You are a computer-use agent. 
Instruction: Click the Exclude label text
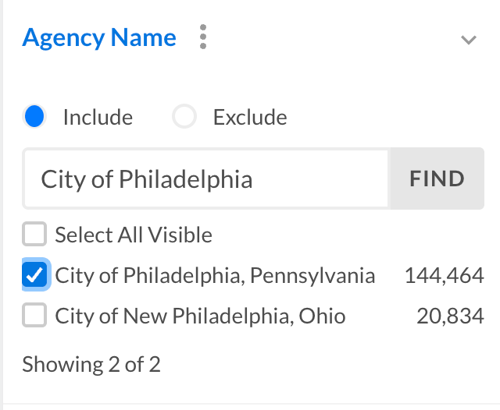pos(250,117)
